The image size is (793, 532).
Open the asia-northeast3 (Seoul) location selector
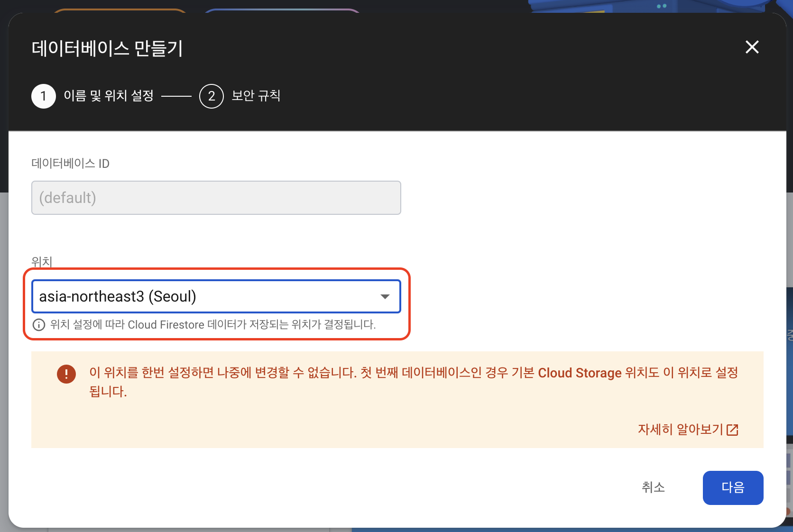coord(216,296)
